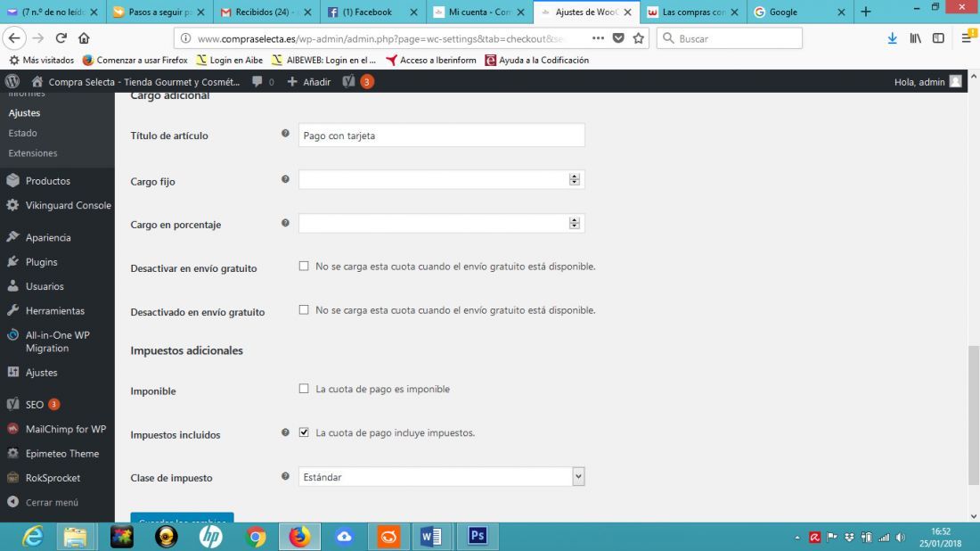Viewport: 980px width, 551px height.
Task: Open the page actions three-dots menu
Action: pyautogui.click(x=598, y=38)
